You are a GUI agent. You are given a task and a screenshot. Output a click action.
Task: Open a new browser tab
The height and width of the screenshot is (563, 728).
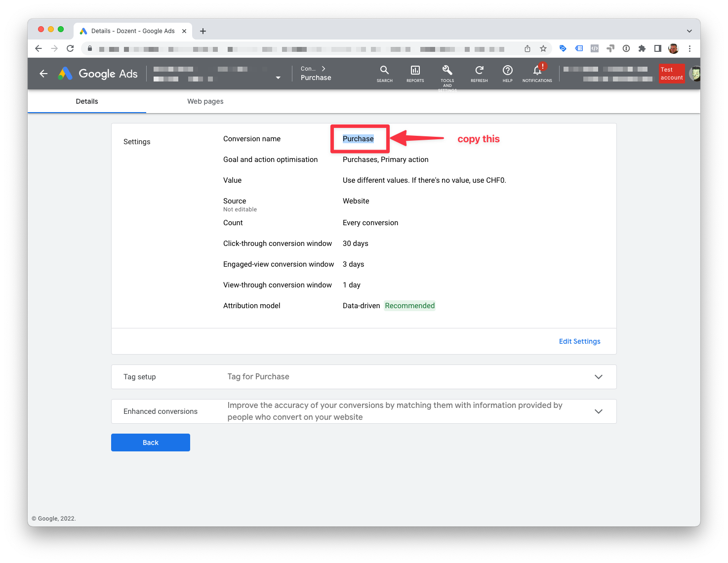(203, 31)
